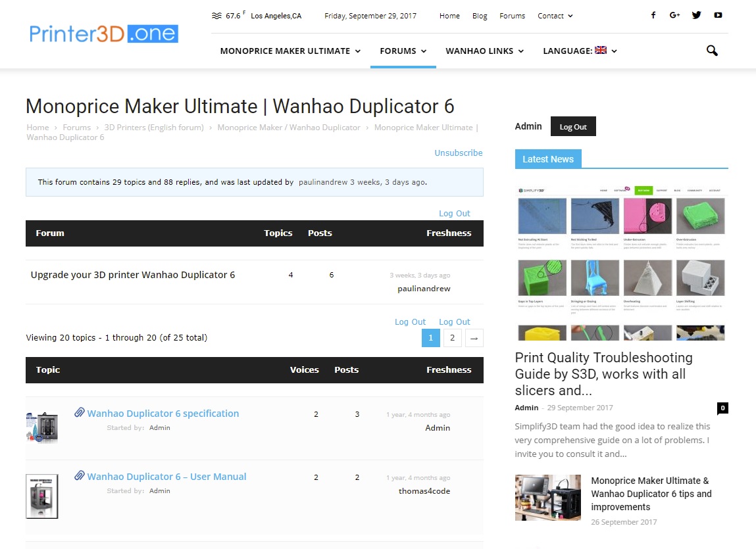This screenshot has width=756, height=549.
Task: Open the Twitter social icon
Action: [x=696, y=15]
